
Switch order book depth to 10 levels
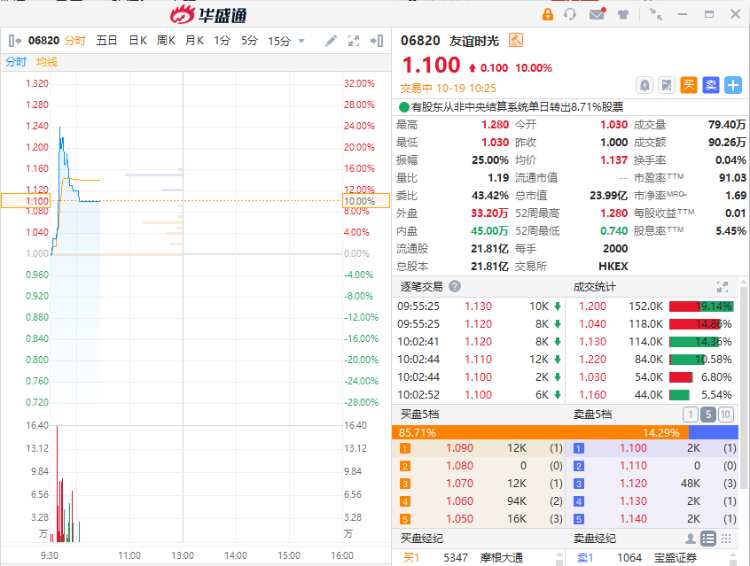click(725, 414)
